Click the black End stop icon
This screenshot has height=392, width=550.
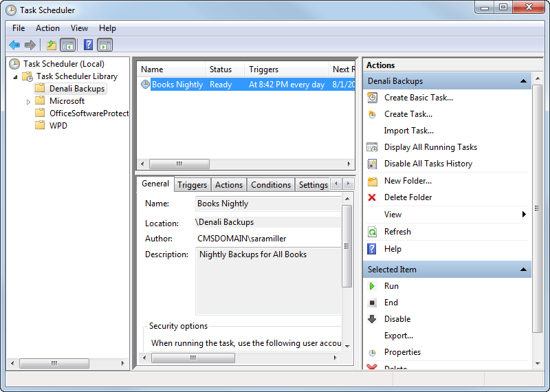[x=372, y=303]
